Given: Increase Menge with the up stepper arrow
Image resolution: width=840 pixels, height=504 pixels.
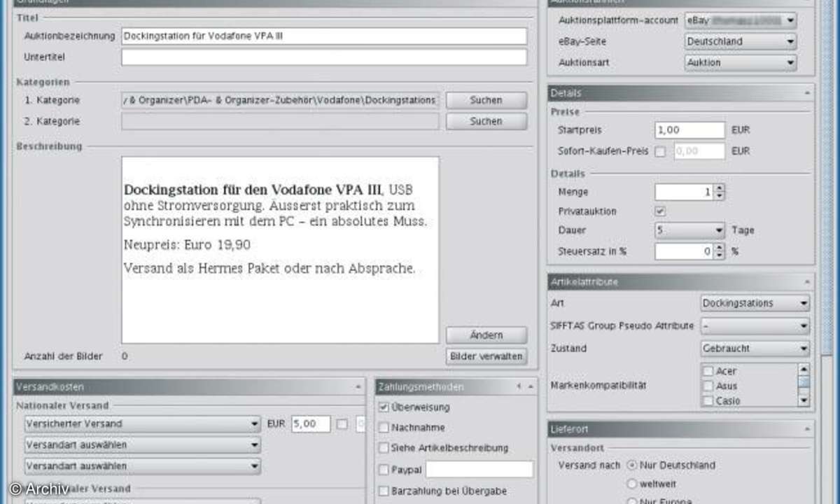Looking at the screenshot, I should 719,188.
